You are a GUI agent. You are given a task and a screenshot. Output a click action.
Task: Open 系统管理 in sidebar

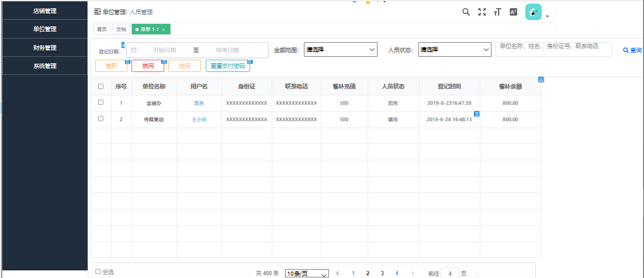pos(45,66)
